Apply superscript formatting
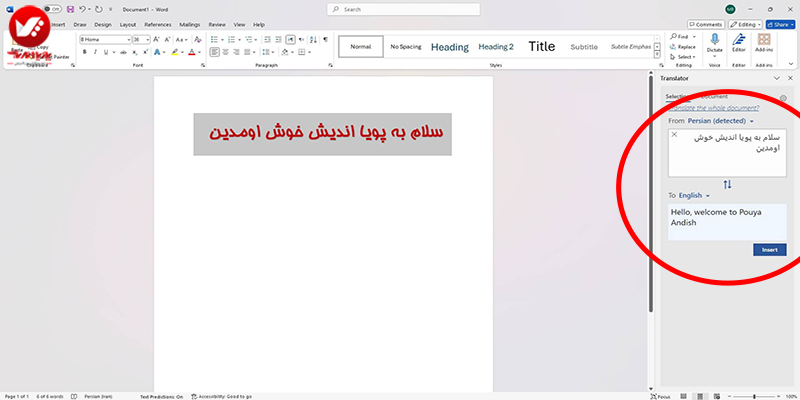Viewport: 800px width, 400px height. 145,52
